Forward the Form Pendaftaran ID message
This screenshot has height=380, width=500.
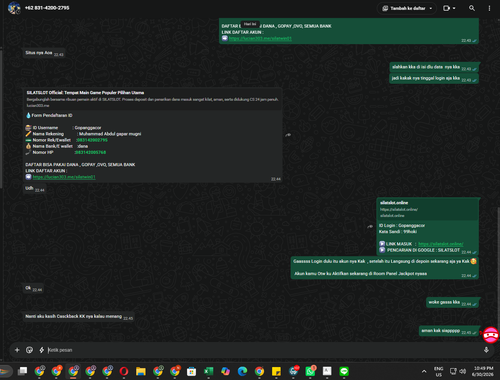pos(288,135)
